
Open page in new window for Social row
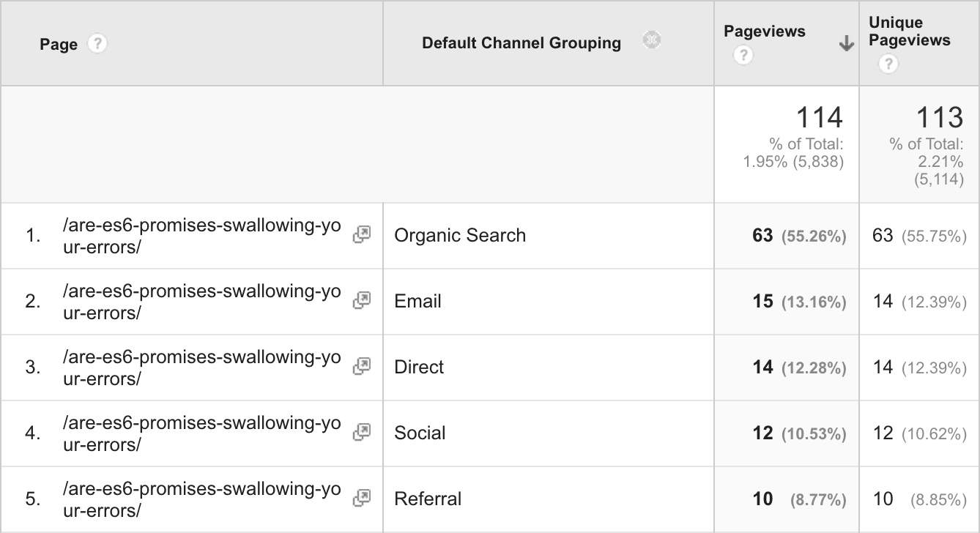tap(362, 432)
